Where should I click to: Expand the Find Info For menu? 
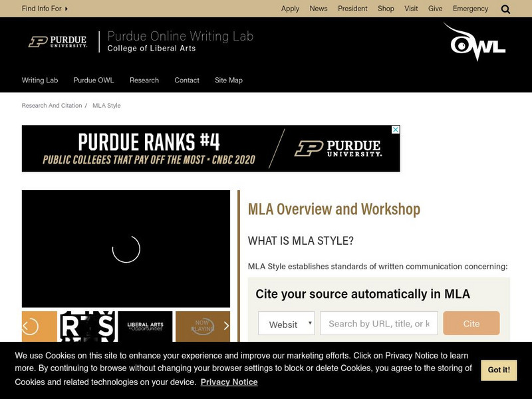coord(45,9)
